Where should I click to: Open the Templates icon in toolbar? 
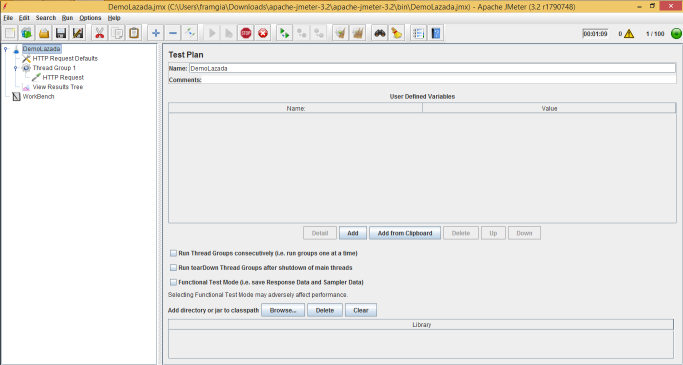[27, 33]
